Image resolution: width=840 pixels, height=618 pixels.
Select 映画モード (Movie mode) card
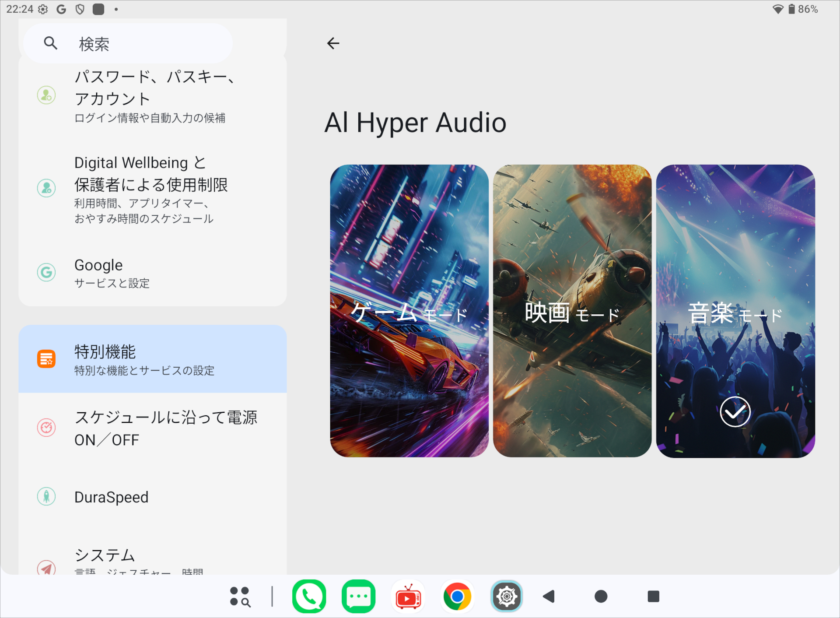[572, 312]
